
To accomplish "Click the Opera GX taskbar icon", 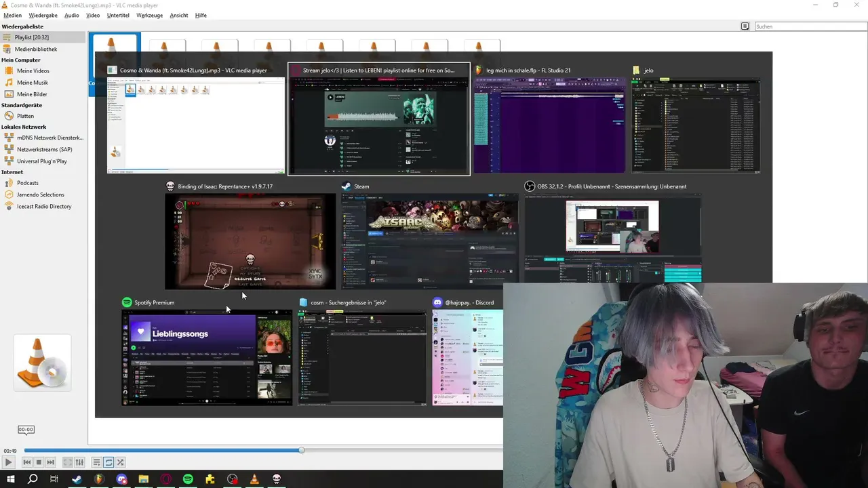I will (165, 479).
